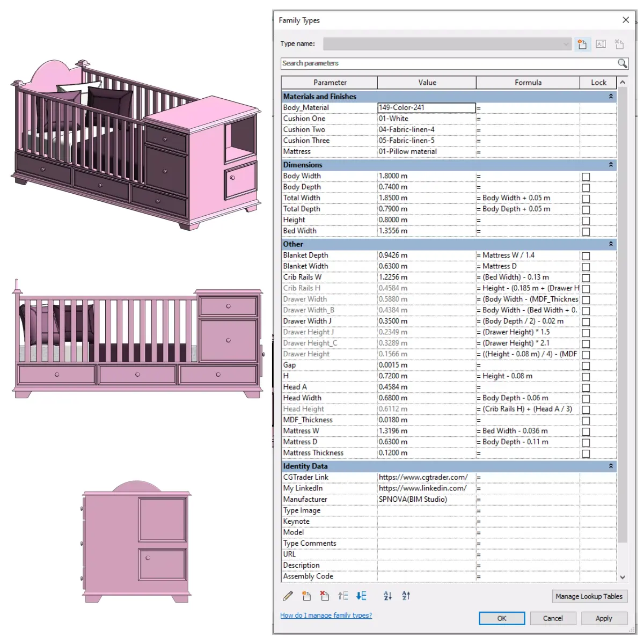The height and width of the screenshot is (644, 644).
Task: Click the search magnifier icon
Action: pyautogui.click(x=622, y=63)
